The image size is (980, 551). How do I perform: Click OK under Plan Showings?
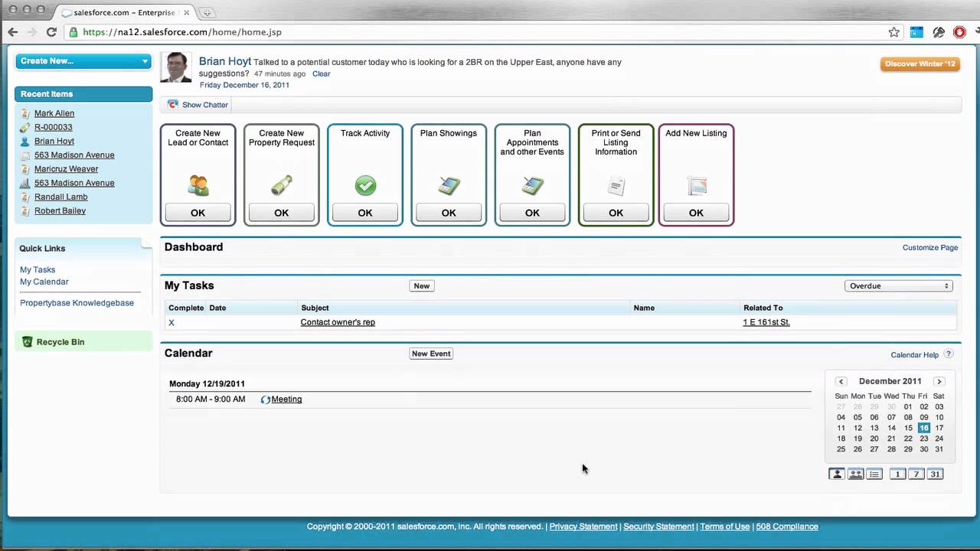click(x=449, y=213)
